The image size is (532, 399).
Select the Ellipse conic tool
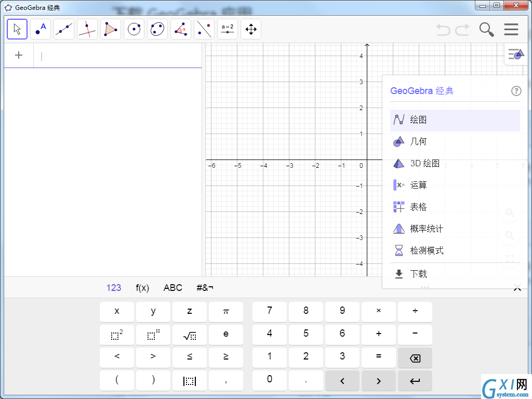coord(157,29)
